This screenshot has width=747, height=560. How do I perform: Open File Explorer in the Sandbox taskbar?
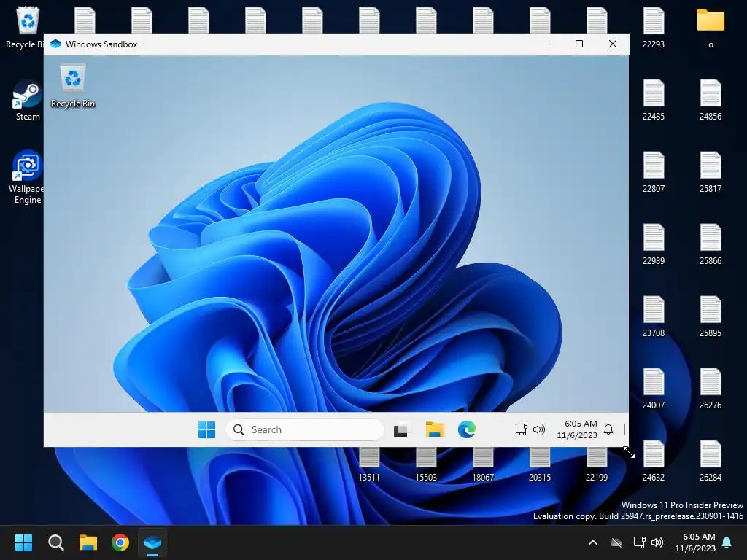[x=435, y=429]
